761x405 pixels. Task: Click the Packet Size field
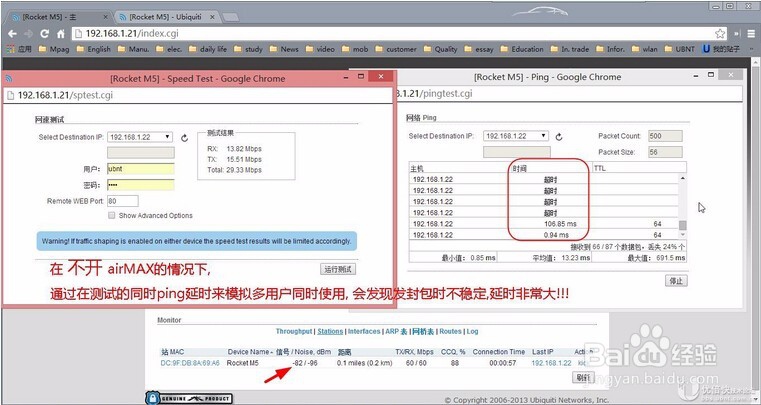click(x=665, y=152)
